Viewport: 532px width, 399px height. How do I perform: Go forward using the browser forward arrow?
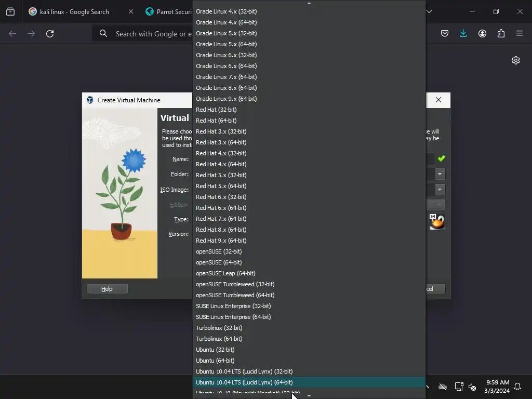coord(31,34)
